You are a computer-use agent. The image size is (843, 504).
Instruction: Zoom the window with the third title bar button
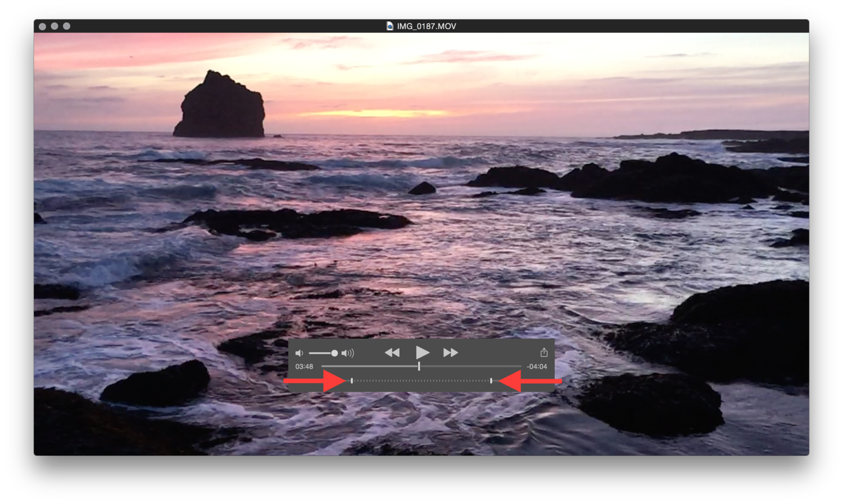pyautogui.click(x=67, y=26)
